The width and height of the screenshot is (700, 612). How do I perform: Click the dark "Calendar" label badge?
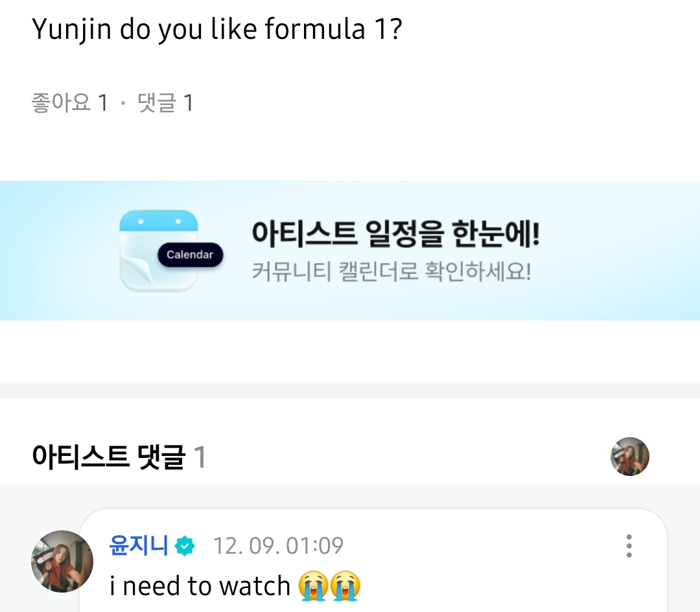(x=190, y=255)
